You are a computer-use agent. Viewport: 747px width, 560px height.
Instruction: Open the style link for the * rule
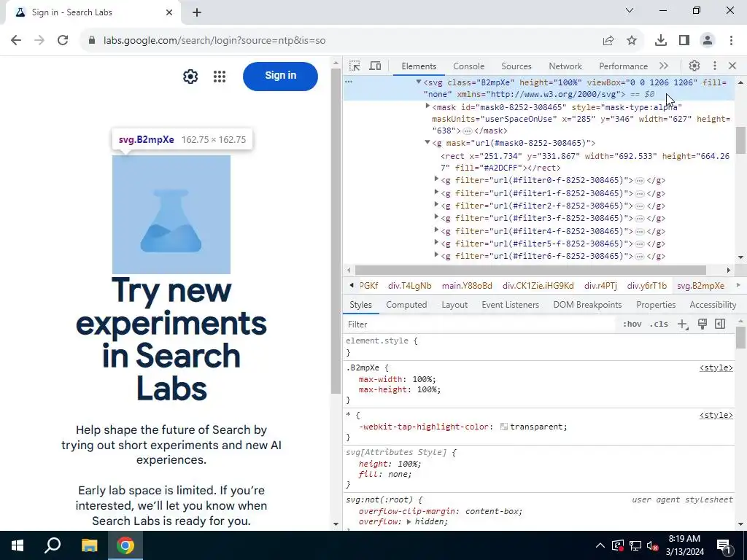716,415
